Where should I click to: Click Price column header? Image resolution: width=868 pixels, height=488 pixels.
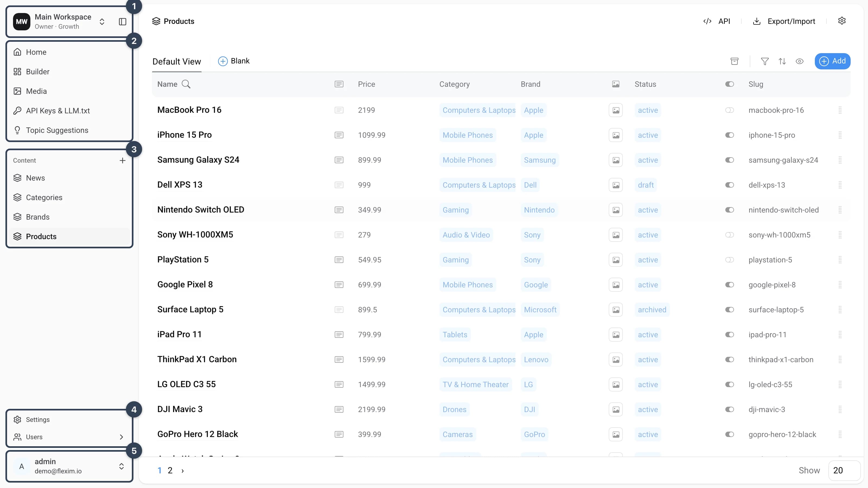tap(367, 84)
